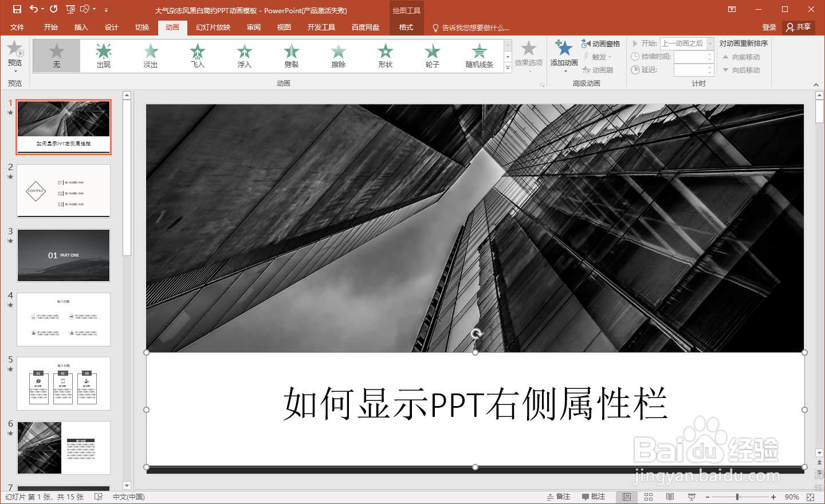Toggle Normal view in the status bar
The width and height of the screenshot is (825, 504).
(627, 497)
